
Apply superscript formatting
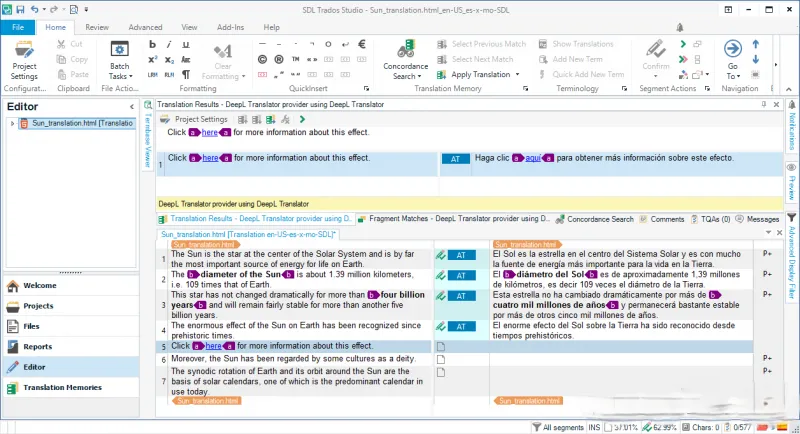pyautogui.click(x=153, y=60)
